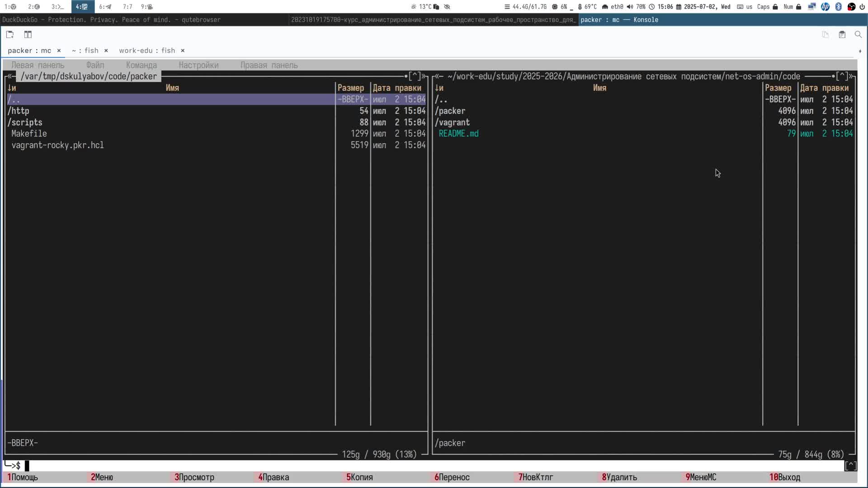Click the thermometer icon showing 69°C
The image size is (868, 488).
(580, 7)
